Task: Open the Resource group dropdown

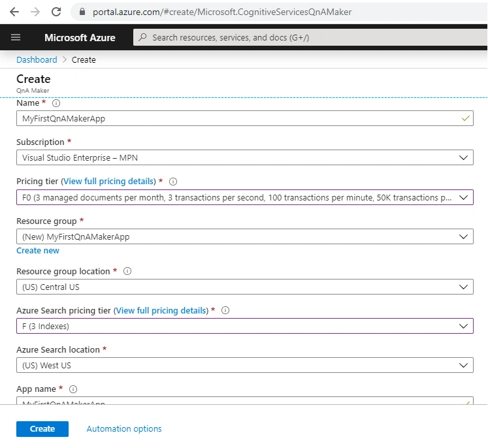Action: tap(244, 236)
